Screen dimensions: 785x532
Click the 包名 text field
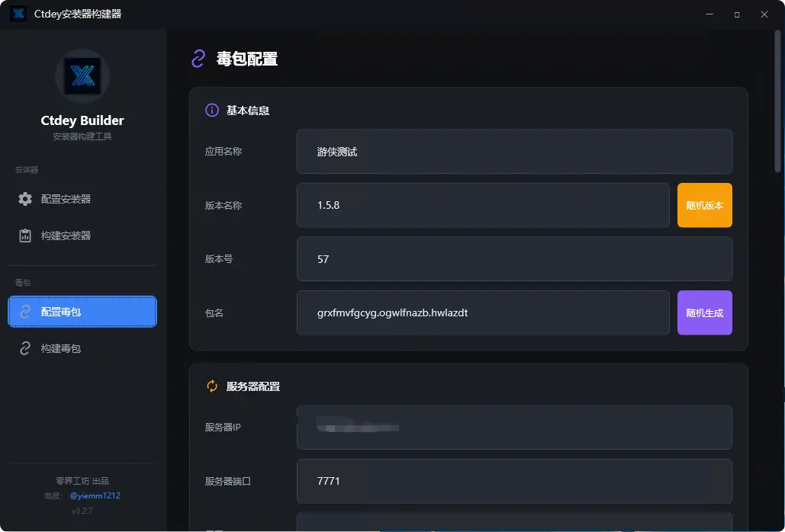[x=483, y=312]
